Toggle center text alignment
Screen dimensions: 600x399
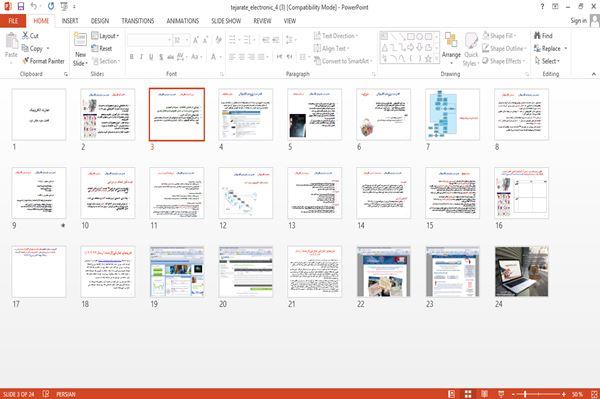[x=241, y=57]
